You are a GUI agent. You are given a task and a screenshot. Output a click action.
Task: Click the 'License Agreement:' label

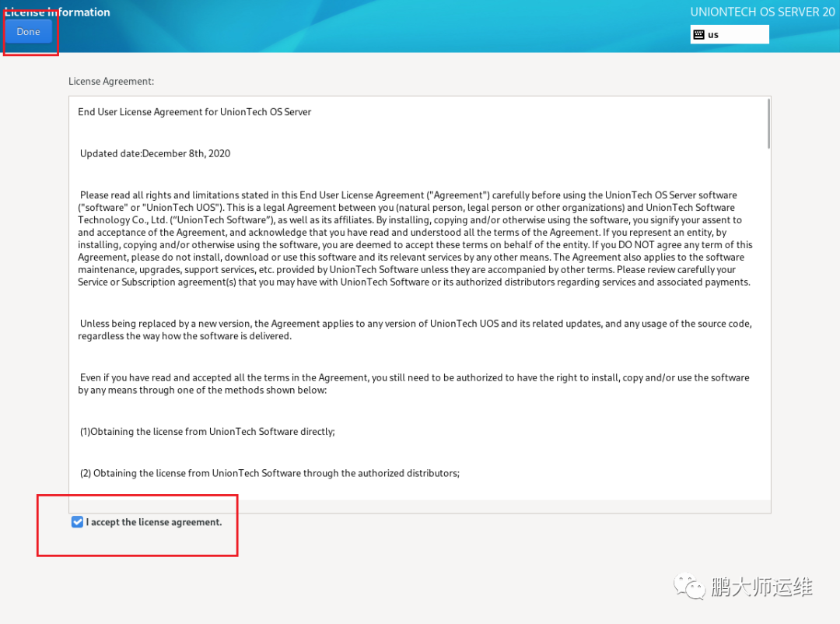pyautogui.click(x=111, y=81)
